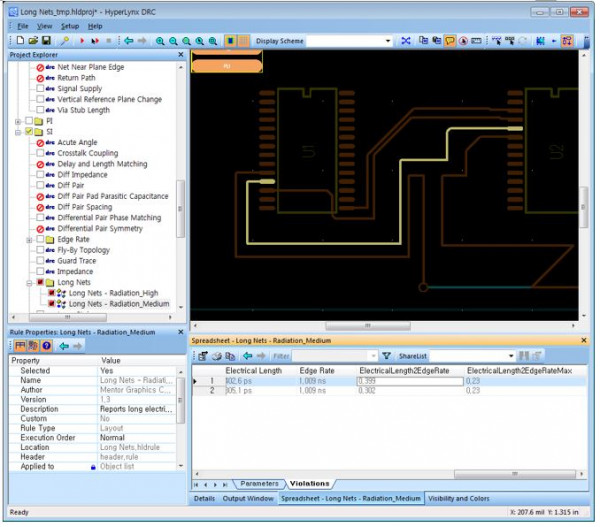This screenshot has height=527, width=600.
Task: Switch to the Parameters sheet tab
Action: tap(259, 483)
